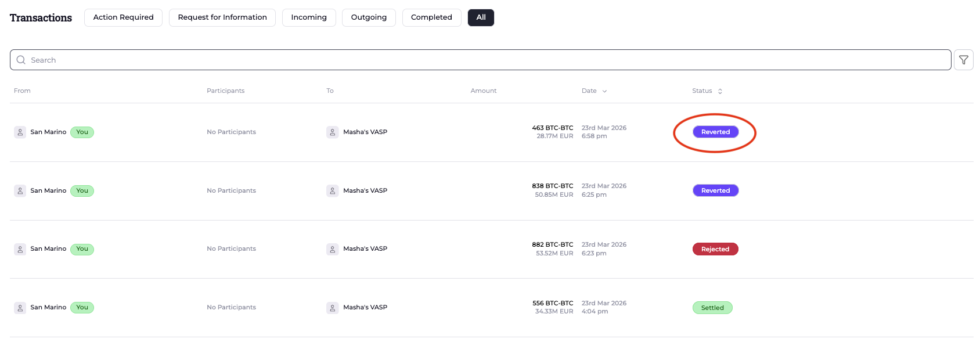Sort transactions by the Date column arrow
The width and height of the screenshot is (980, 339).
pyautogui.click(x=604, y=91)
